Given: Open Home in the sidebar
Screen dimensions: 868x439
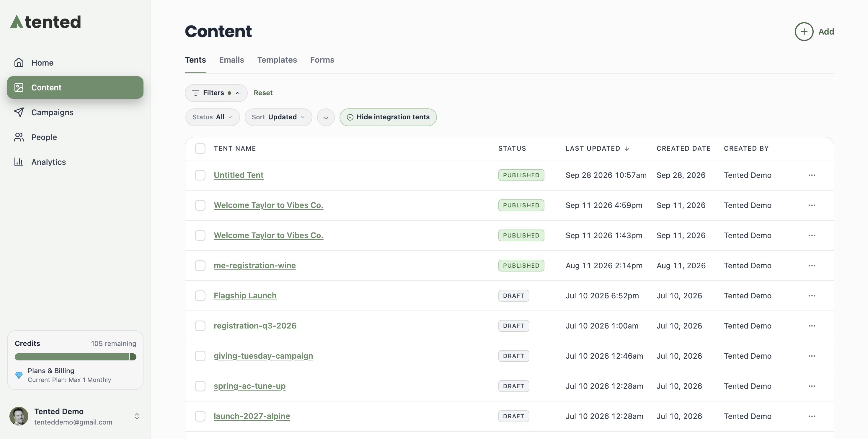Looking at the screenshot, I should 75,63.
